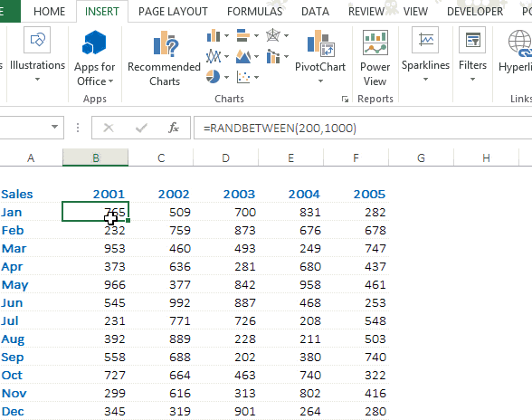Insert a column chart from ribbon

pos(214,35)
